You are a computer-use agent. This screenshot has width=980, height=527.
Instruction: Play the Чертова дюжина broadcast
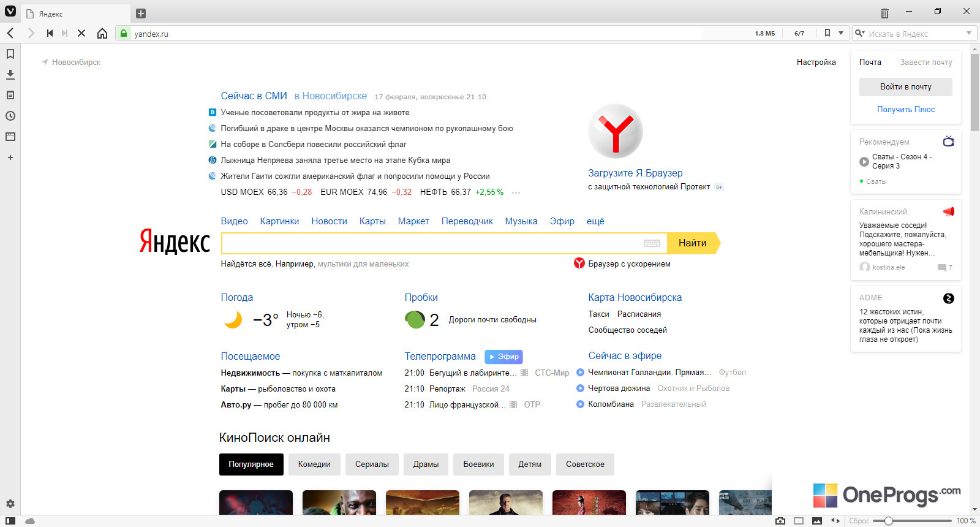click(580, 388)
